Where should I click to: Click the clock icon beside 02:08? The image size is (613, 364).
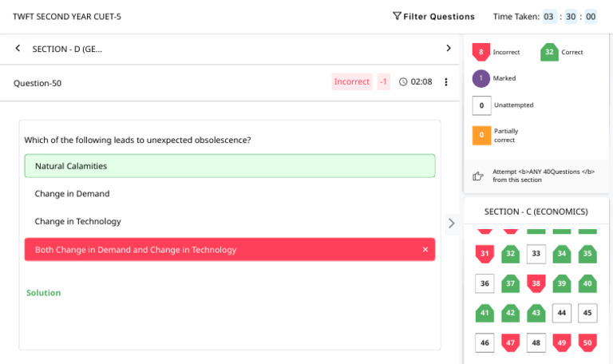coord(403,81)
